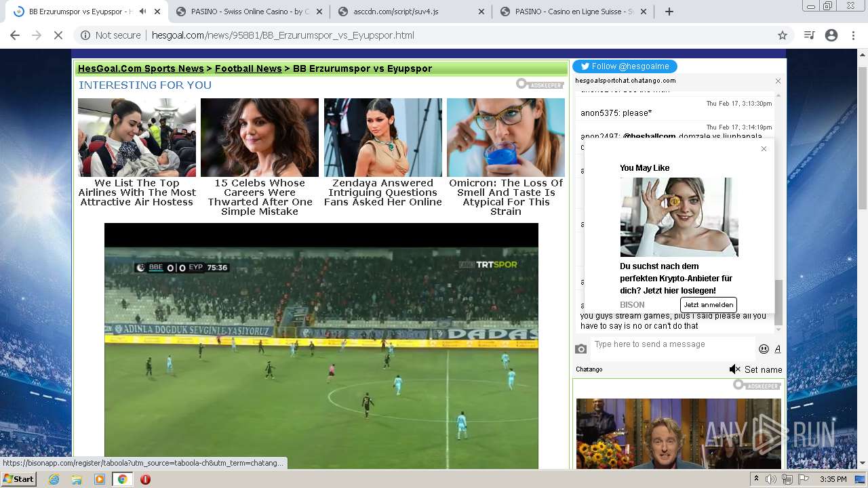Open the Owen Wilson ad thumbnail below the chat
This screenshot has width=868, height=488.
pyautogui.click(x=679, y=434)
